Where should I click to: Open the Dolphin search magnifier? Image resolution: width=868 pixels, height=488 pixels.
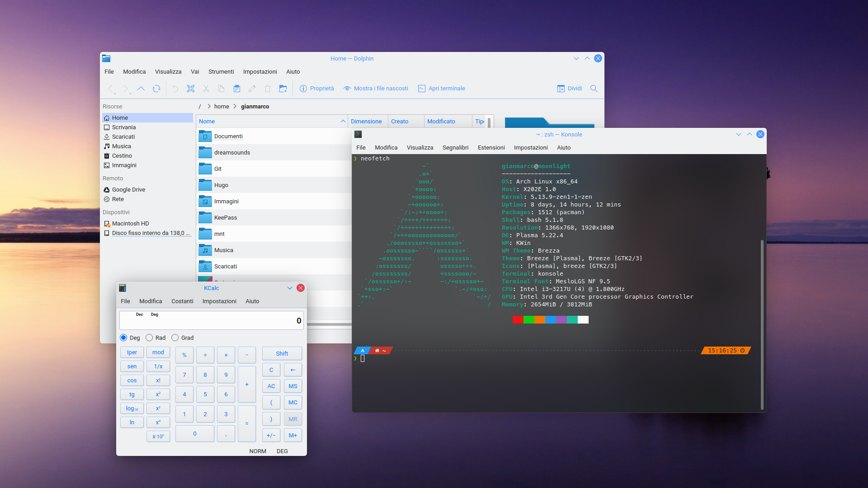point(594,89)
